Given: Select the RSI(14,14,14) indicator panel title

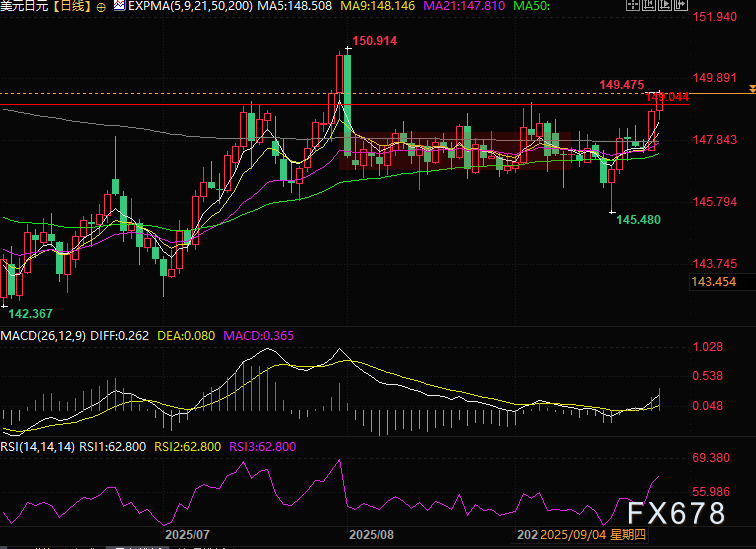Looking at the screenshot, I should (x=38, y=447).
